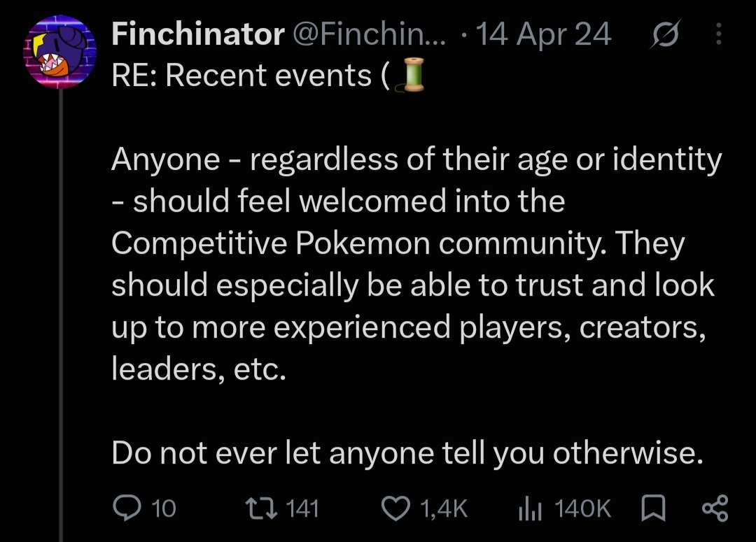Click the 140K views count
This screenshot has height=542, width=756.
pyautogui.click(x=582, y=508)
